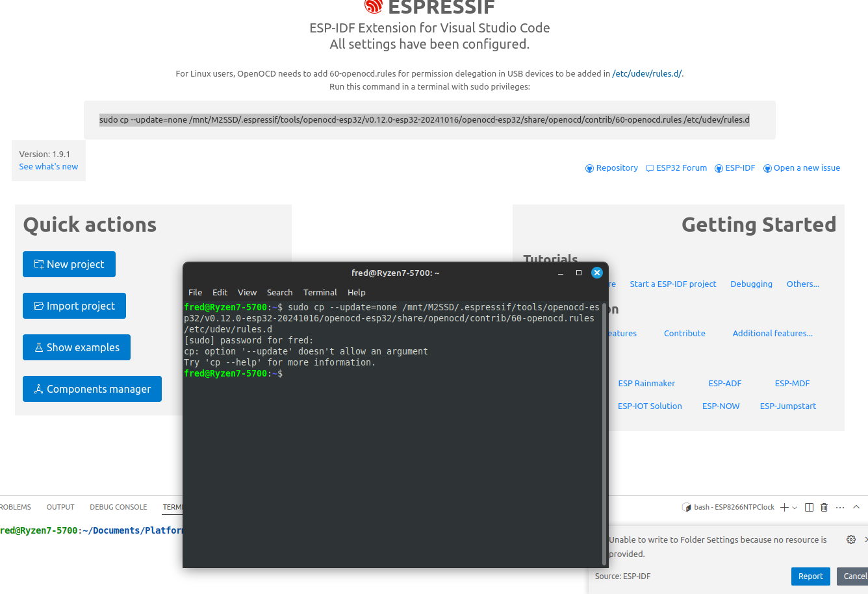Switch to OUTPUT panel tab
This screenshot has height=594, width=868.
[x=60, y=508]
